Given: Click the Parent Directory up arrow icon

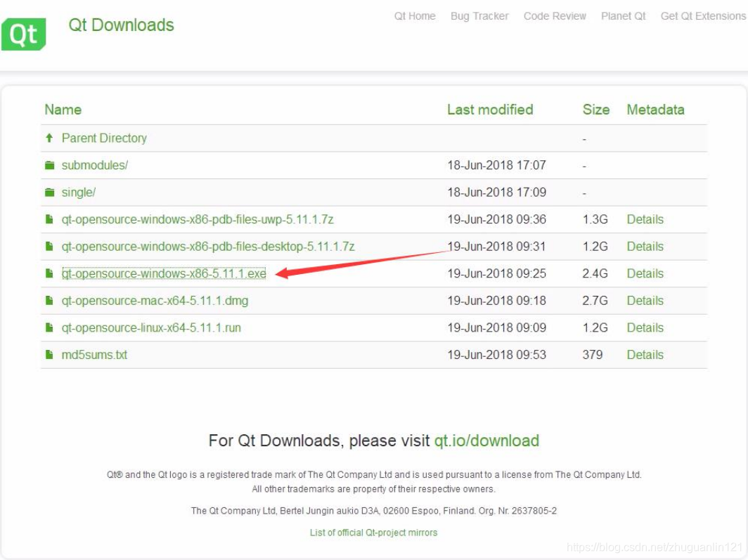Looking at the screenshot, I should pos(49,138).
